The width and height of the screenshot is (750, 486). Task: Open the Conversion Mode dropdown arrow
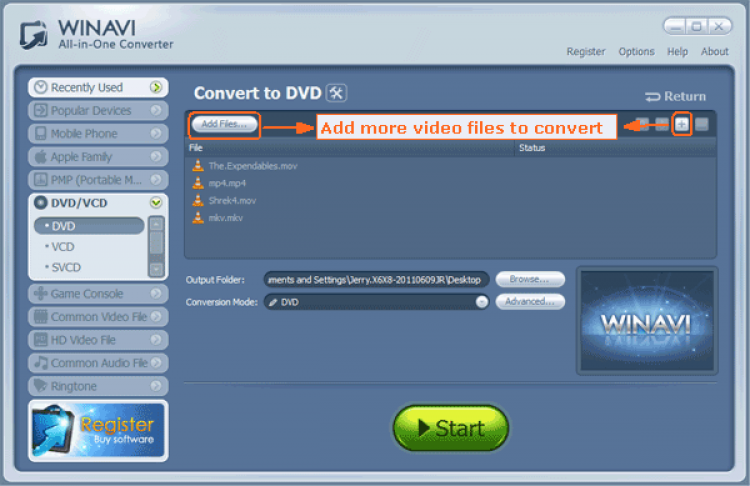[x=482, y=302]
